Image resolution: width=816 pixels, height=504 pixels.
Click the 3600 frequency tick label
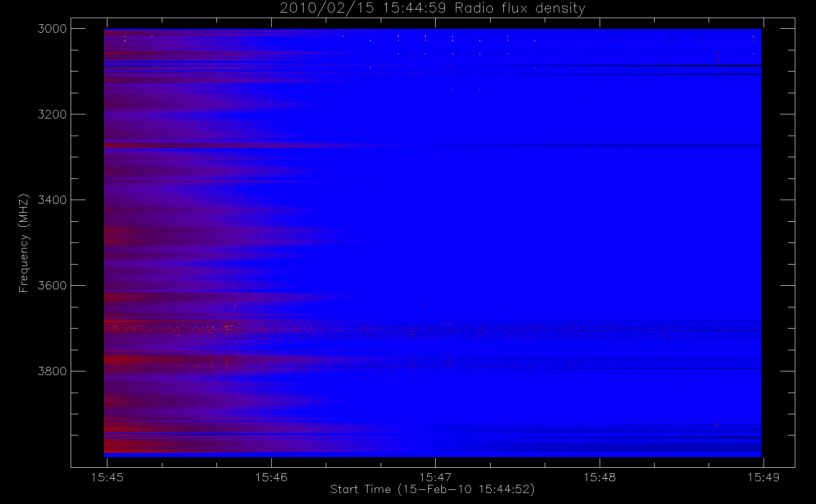(x=52, y=286)
